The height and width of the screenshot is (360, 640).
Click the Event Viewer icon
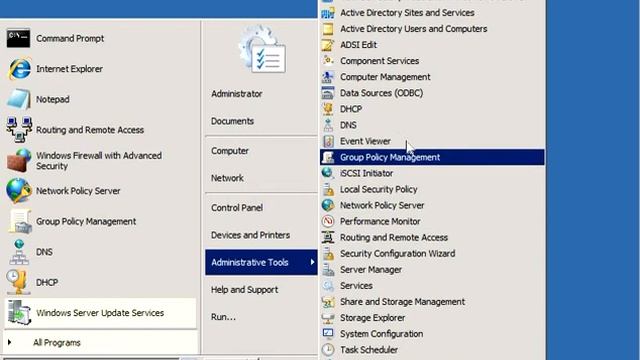coord(328,141)
